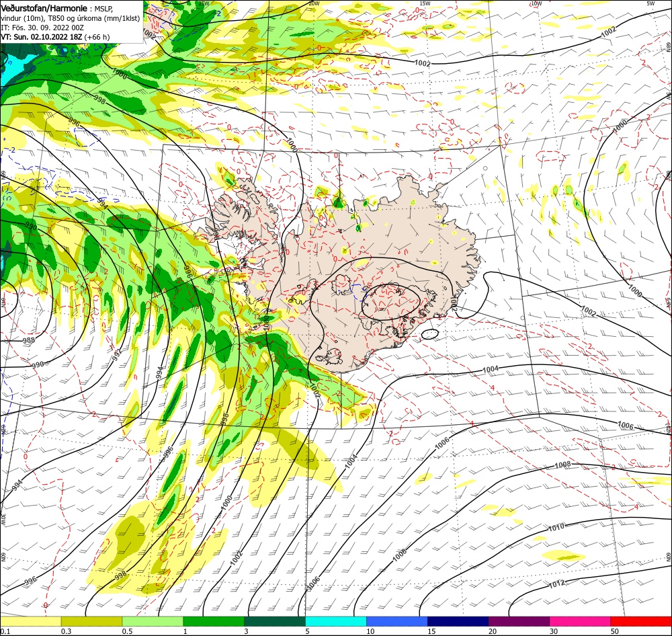Click the legend value '30'
The width and height of the screenshot is (672, 636).
point(554,631)
